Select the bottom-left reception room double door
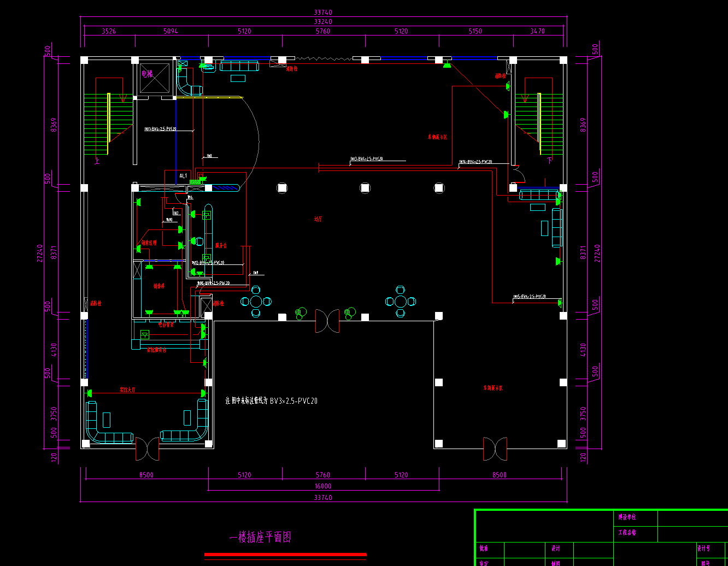The width and height of the screenshot is (728, 566). [x=148, y=449]
